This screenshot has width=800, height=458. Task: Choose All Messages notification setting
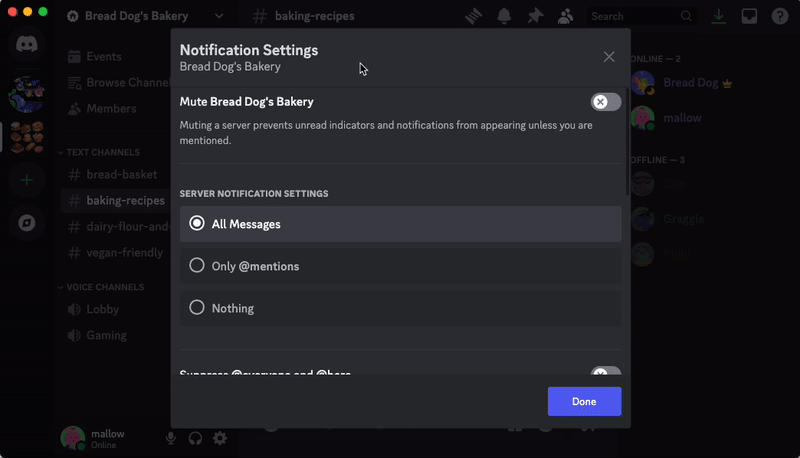click(x=401, y=224)
